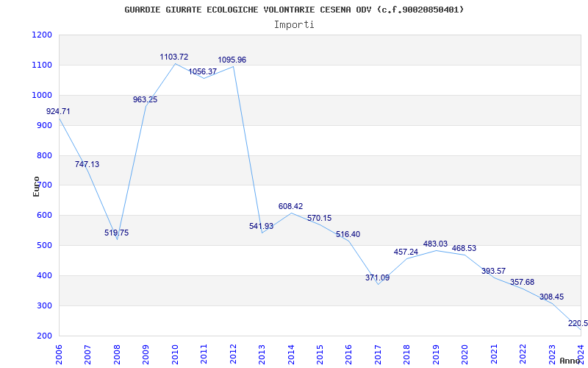This screenshot has height=368, width=588.
Task: Click the 1056.37 data label
Action: click(x=203, y=71)
